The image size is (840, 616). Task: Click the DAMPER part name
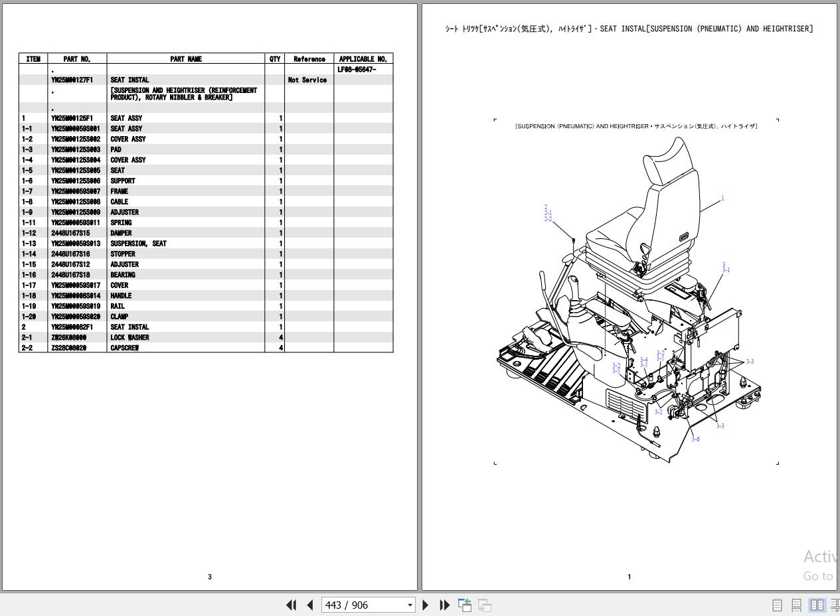coord(121,233)
